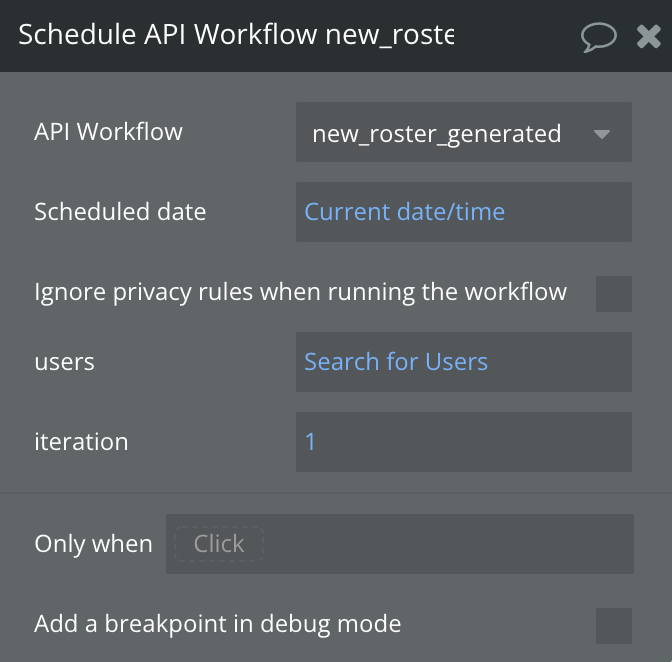
Task: Click the title Schedule API Workflow new_roste
Action: (x=236, y=34)
